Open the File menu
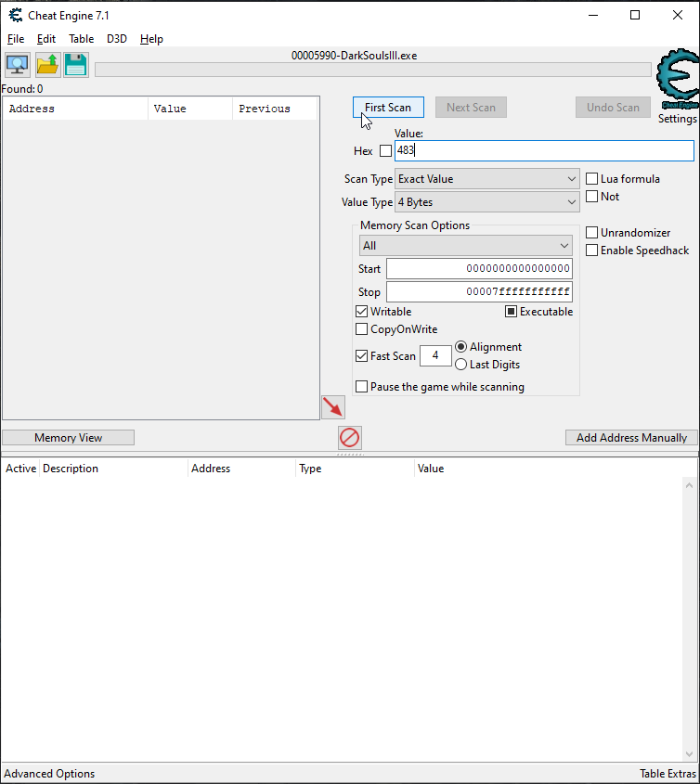This screenshot has height=784, width=700. click(x=16, y=39)
